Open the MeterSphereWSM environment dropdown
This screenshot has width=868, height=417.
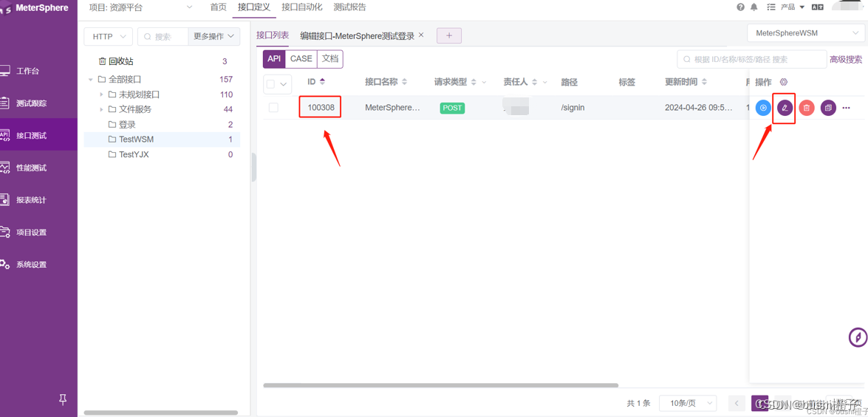point(805,33)
